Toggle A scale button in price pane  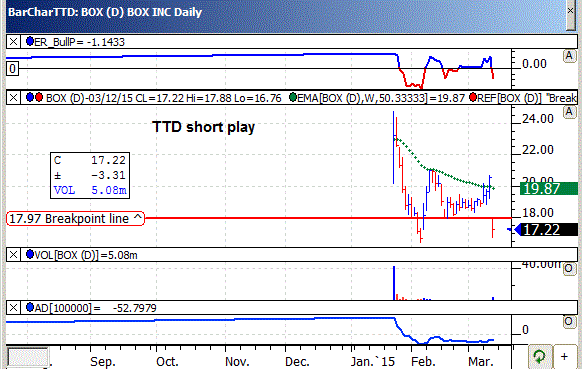(569, 112)
